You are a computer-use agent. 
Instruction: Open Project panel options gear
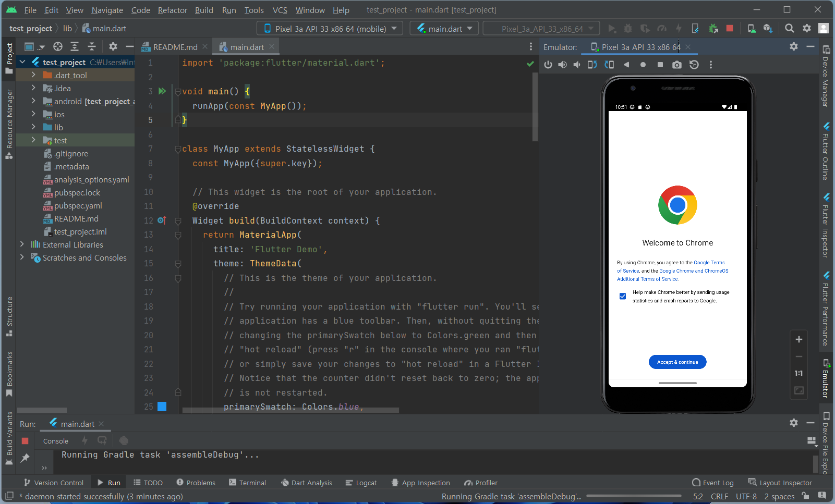coord(113,46)
